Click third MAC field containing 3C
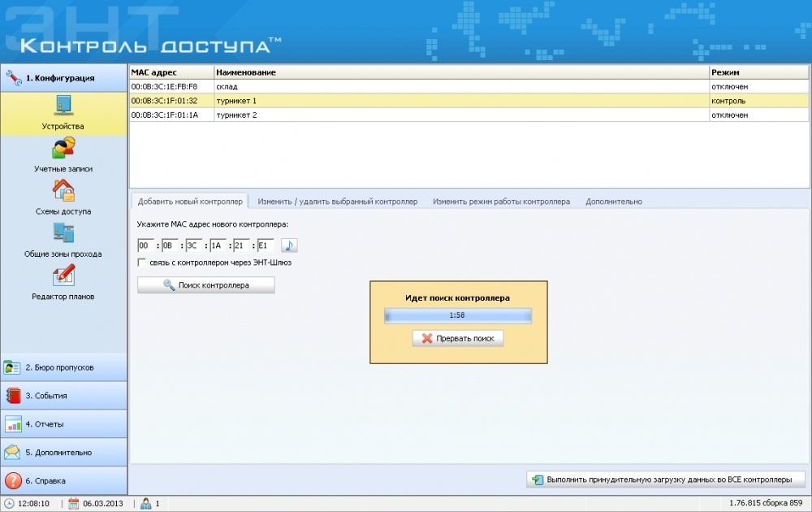Screen dimensions: 812x512 [x=194, y=245]
